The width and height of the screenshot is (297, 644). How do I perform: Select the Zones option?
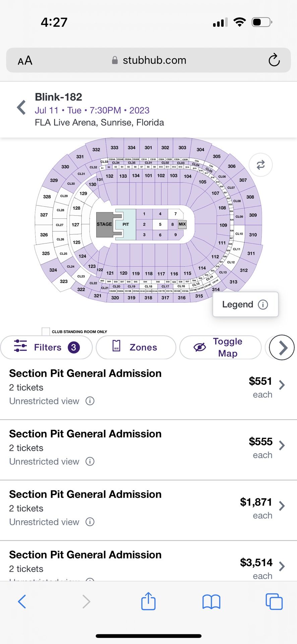coord(136,347)
